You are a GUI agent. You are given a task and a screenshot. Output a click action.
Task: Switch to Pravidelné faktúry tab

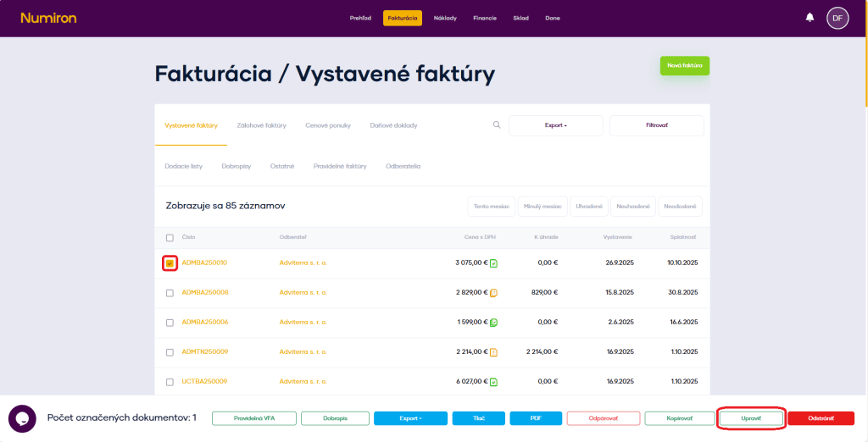click(x=340, y=166)
